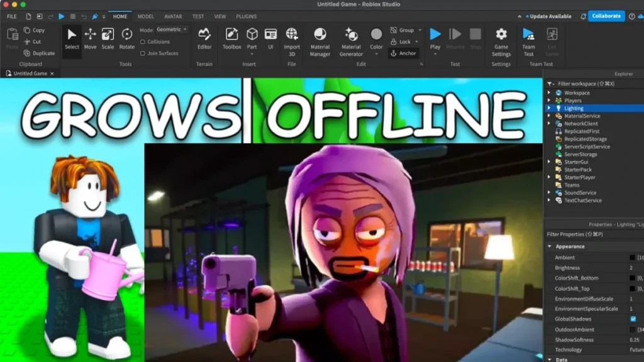Image resolution: width=644 pixels, height=362 pixels.
Task: Click the large Stop square in Test section
Action: pyautogui.click(x=475, y=34)
